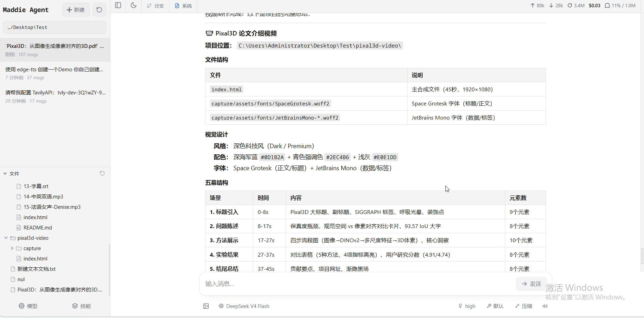Open the 技能 skills panel

pyautogui.click(x=82, y=306)
